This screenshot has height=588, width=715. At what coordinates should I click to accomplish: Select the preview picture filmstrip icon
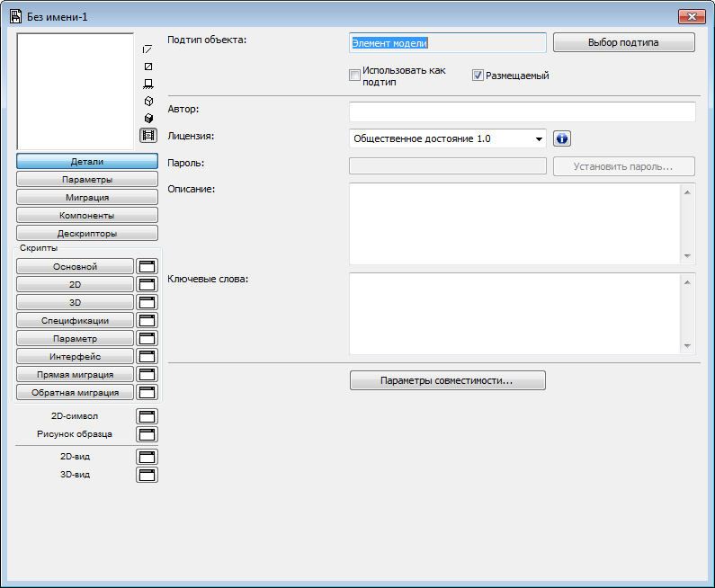(x=148, y=136)
